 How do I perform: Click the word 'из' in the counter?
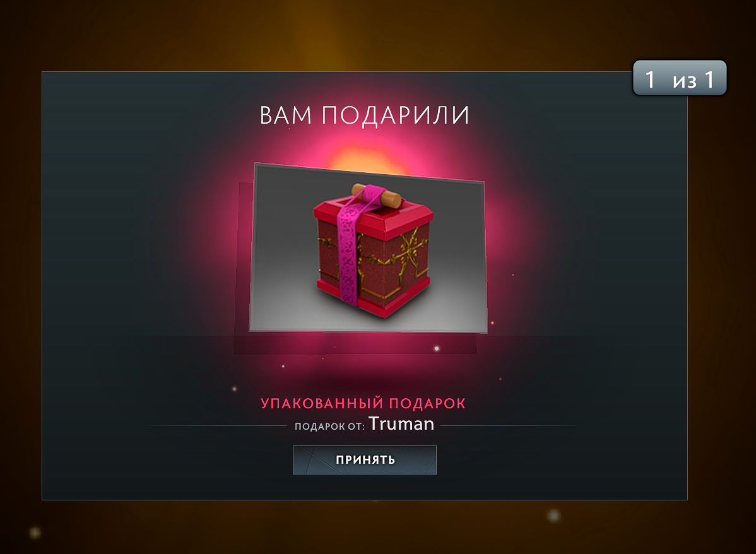click(685, 81)
